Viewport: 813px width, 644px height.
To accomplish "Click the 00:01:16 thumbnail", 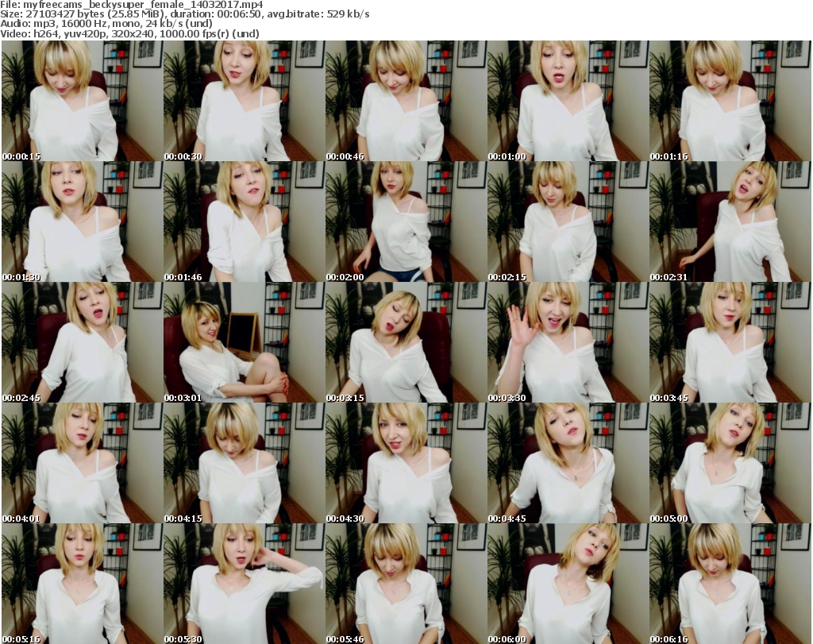I will [x=729, y=101].
